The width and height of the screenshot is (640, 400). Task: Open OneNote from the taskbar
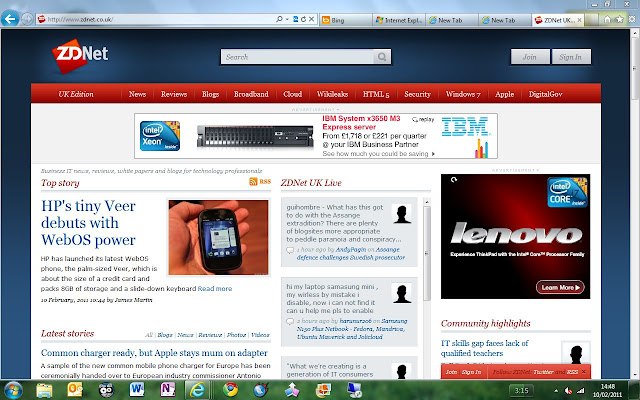168,390
